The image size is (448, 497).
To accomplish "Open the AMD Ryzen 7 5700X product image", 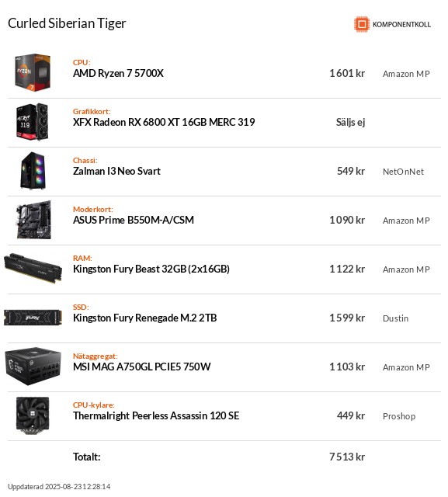I will point(33,72).
